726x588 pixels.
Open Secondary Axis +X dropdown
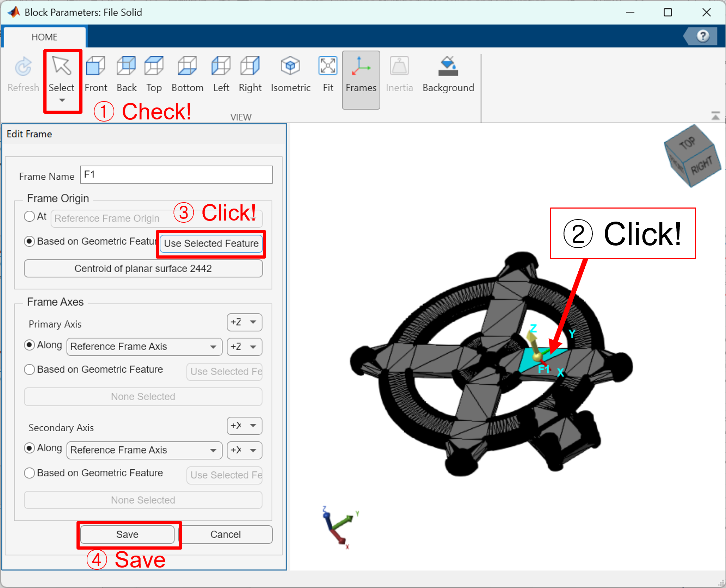click(x=244, y=426)
